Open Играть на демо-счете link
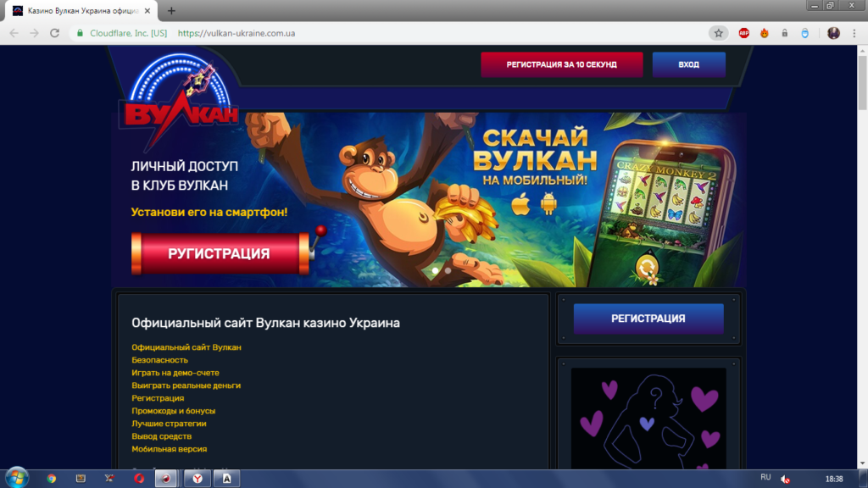The height and width of the screenshot is (488, 868). 175,373
